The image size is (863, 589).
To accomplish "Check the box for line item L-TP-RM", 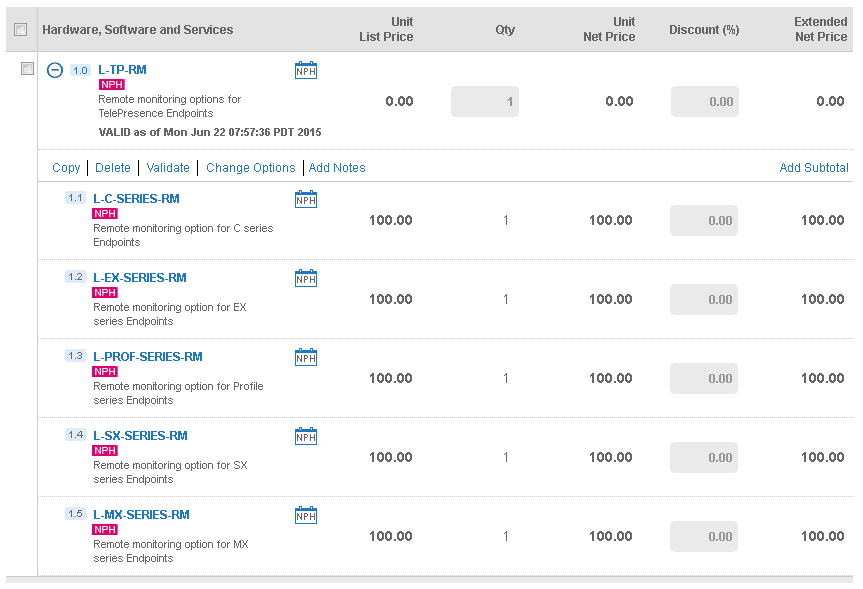I will [27, 69].
